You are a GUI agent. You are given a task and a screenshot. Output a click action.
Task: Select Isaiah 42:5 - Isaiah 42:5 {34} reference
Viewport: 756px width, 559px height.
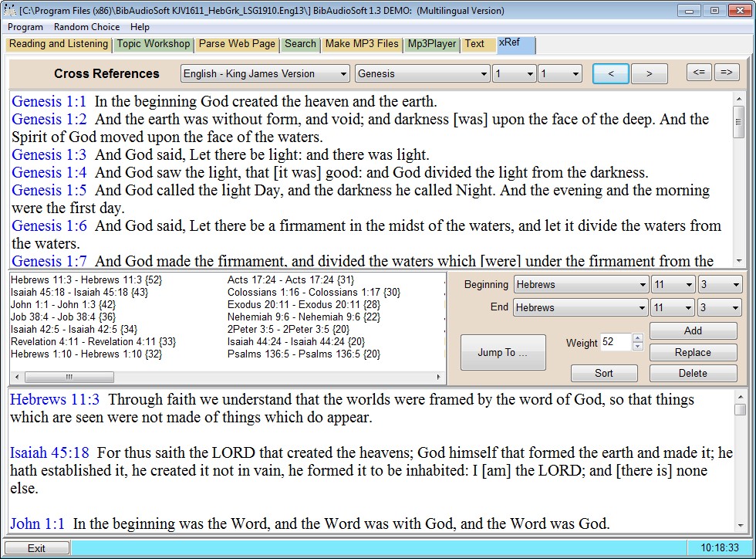point(74,329)
